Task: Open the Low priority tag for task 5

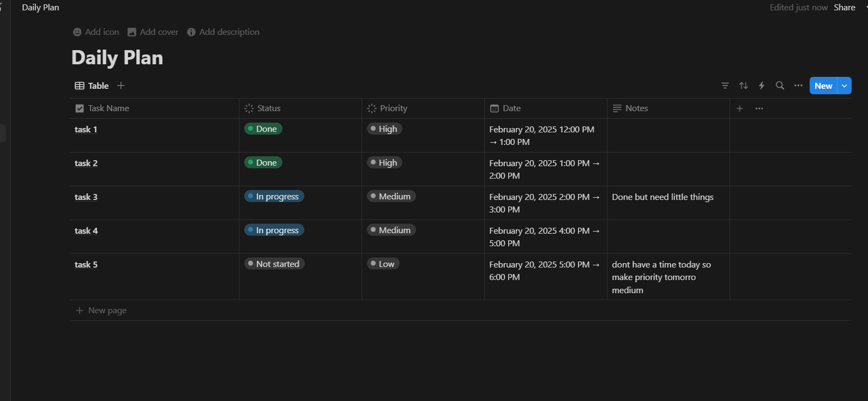Action: coord(383,264)
